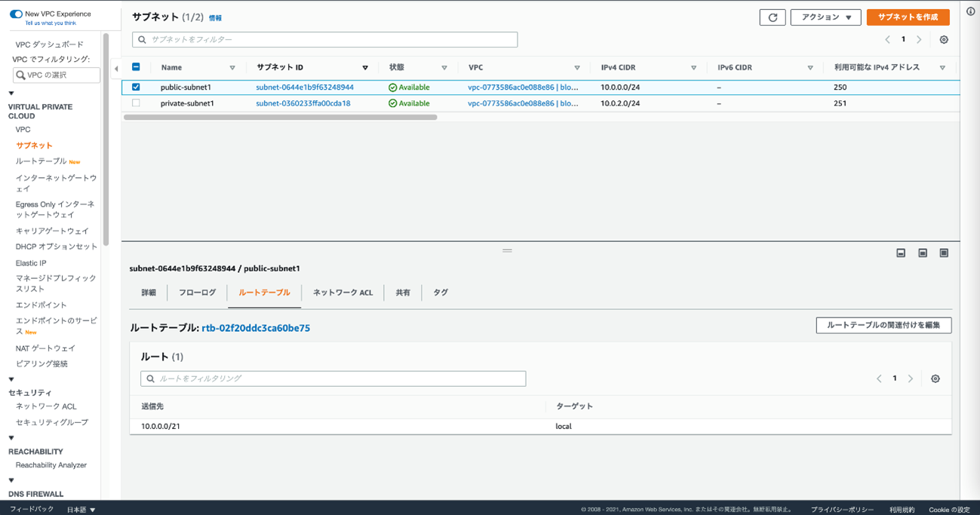Set the detail pane to half-height icon

coord(923,253)
